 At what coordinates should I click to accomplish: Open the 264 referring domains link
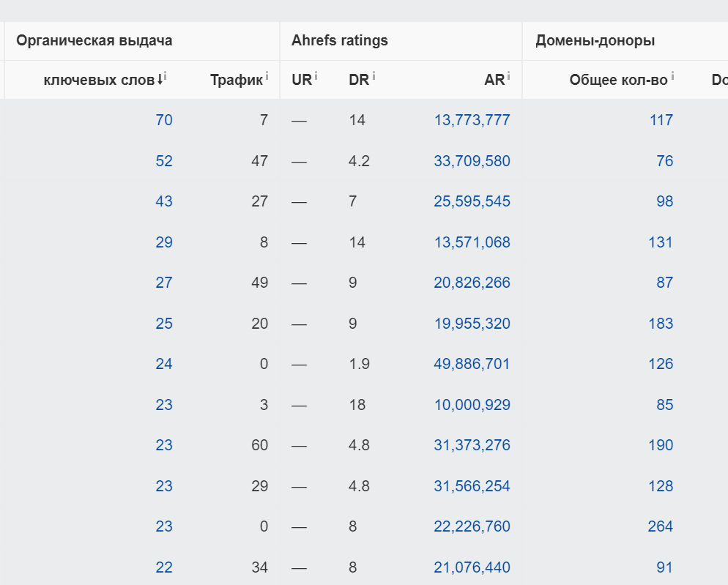click(x=660, y=526)
